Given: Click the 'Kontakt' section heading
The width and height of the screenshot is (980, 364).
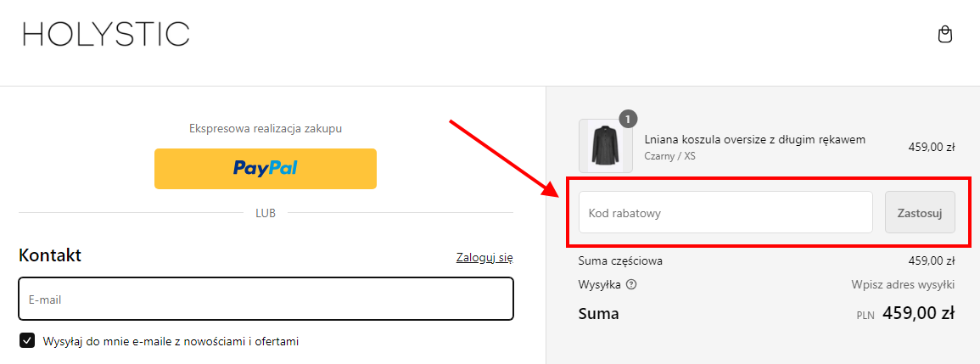Looking at the screenshot, I should 50,255.
